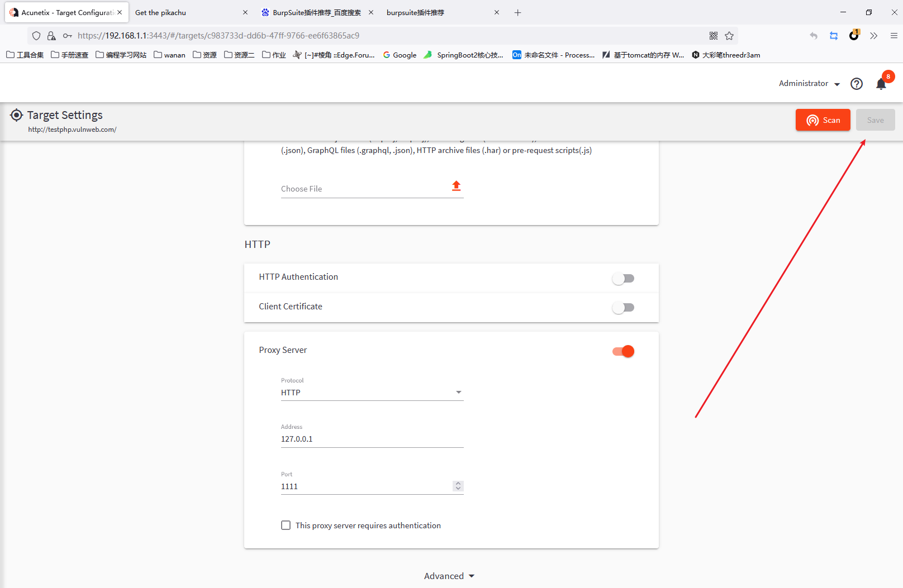Click the target URL http://testphp.vulnweb.com/
903x588 pixels.
(x=72, y=130)
